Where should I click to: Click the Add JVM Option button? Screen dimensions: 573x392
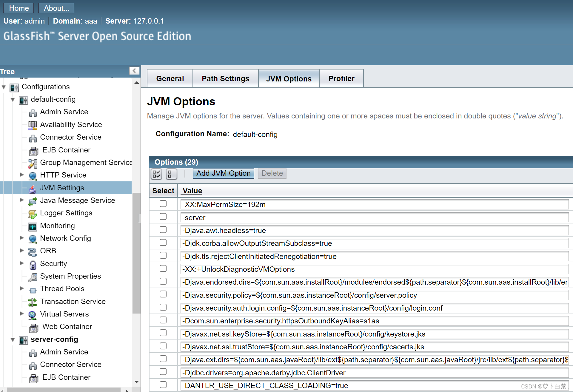[x=223, y=173]
